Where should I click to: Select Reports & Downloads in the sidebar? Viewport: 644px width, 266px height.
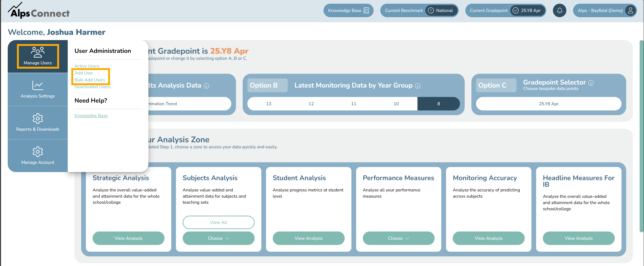click(38, 123)
